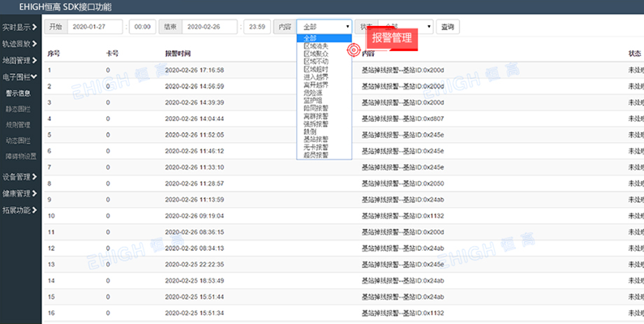Select 强拆报警 in the dropdown list
This screenshot has width=644, height=324.
click(324, 123)
